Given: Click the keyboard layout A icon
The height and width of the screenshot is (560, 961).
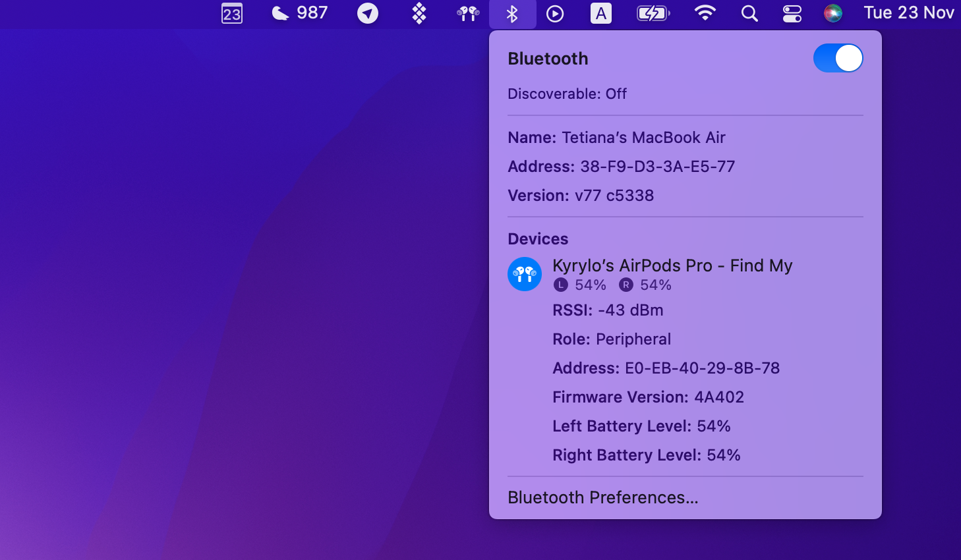Looking at the screenshot, I should (x=600, y=13).
